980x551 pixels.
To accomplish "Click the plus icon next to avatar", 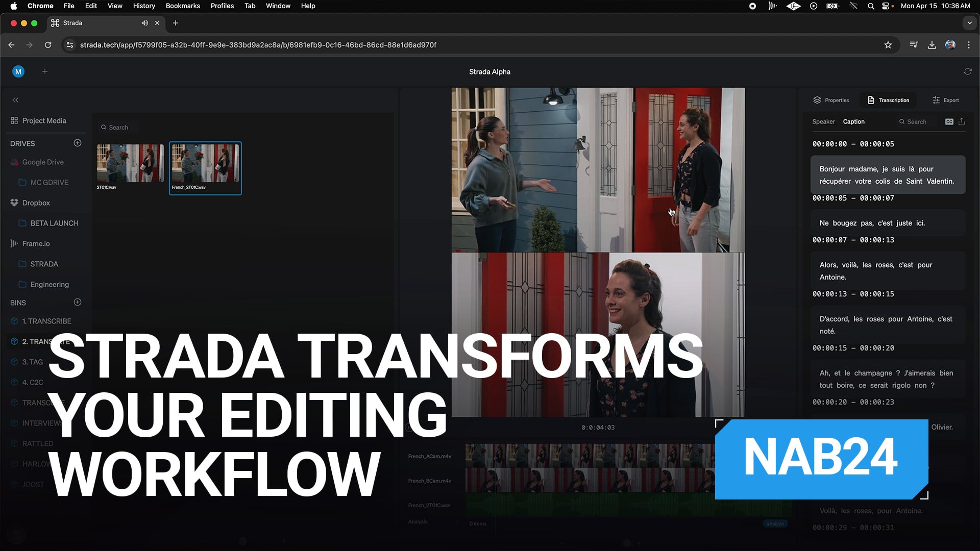I will point(45,71).
